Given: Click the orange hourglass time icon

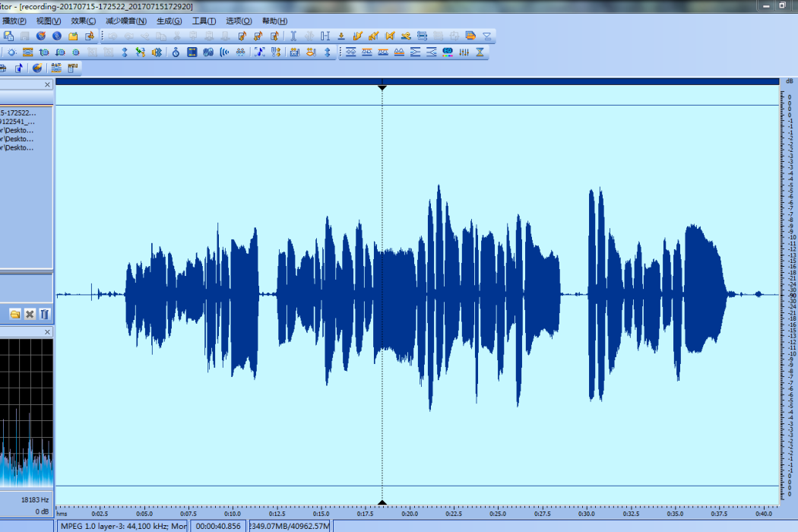Looking at the screenshot, I should pos(480,52).
